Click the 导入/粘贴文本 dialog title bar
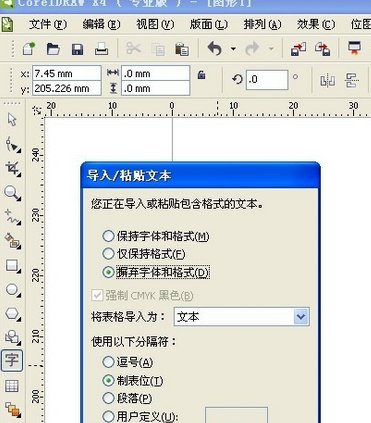Viewport: 371px width, 423px height. click(201, 175)
